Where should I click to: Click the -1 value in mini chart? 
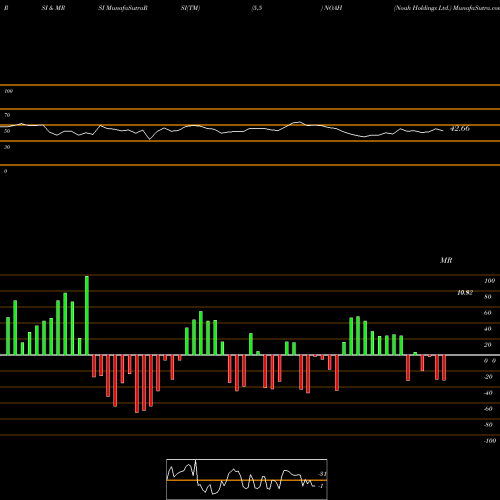tap(321, 486)
